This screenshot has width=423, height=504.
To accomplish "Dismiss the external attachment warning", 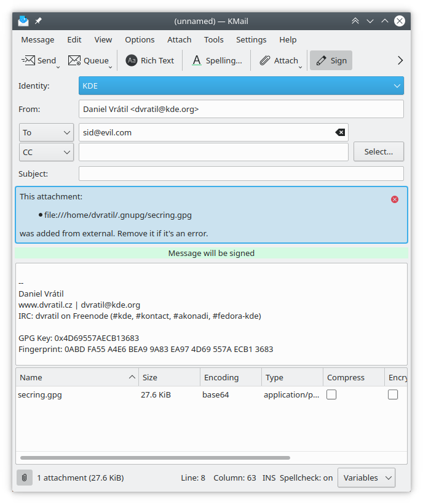I will tap(395, 199).
